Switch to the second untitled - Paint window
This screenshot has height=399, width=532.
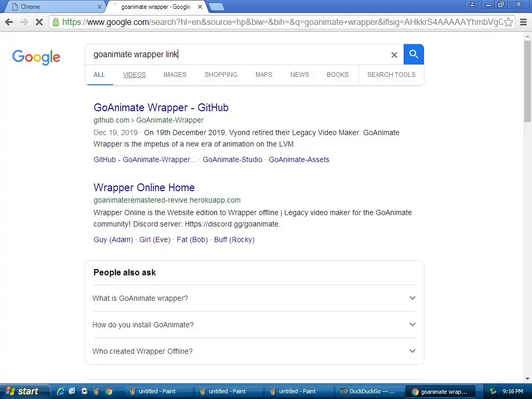(x=229, y=391)
